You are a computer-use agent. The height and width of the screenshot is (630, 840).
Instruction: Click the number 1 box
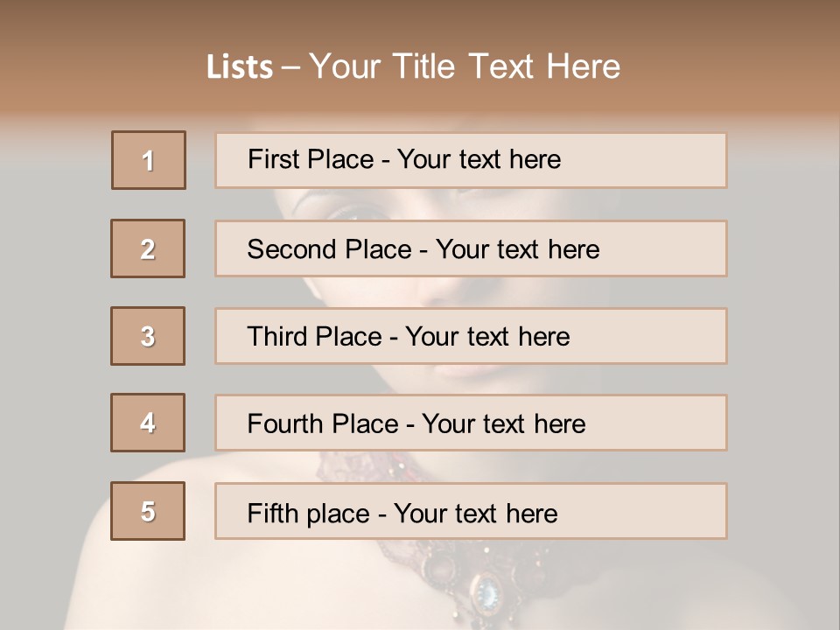point(149,160)
